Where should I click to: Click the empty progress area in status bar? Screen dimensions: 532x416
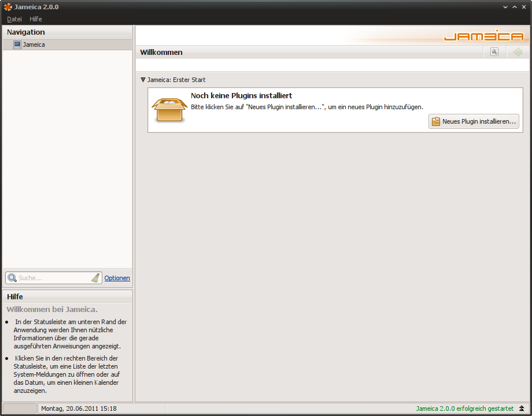(20, 408)
